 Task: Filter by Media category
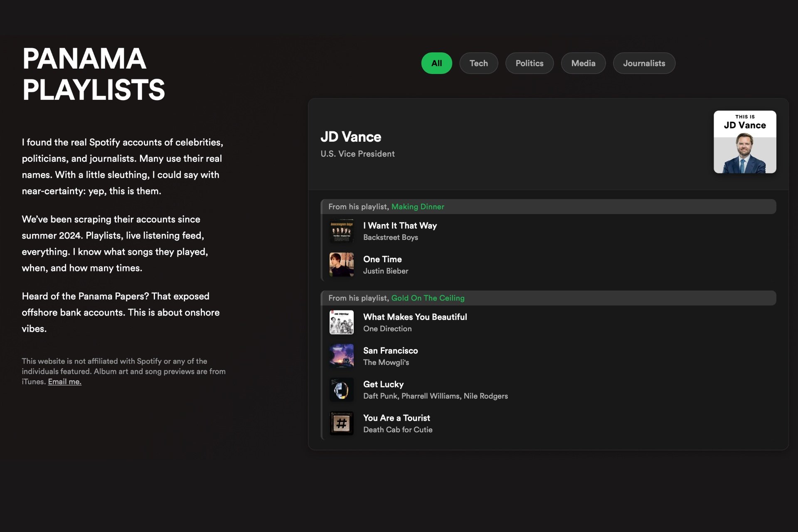click(583, 63)
